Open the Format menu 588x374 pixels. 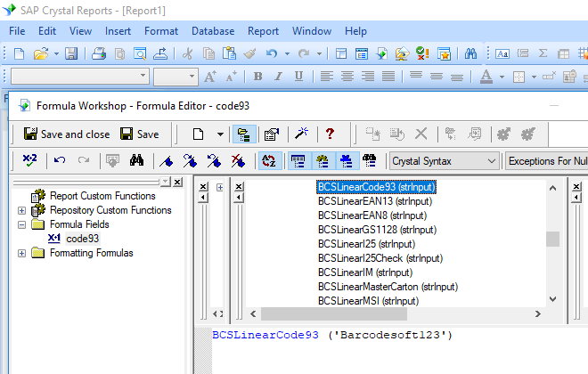(161, 31)
